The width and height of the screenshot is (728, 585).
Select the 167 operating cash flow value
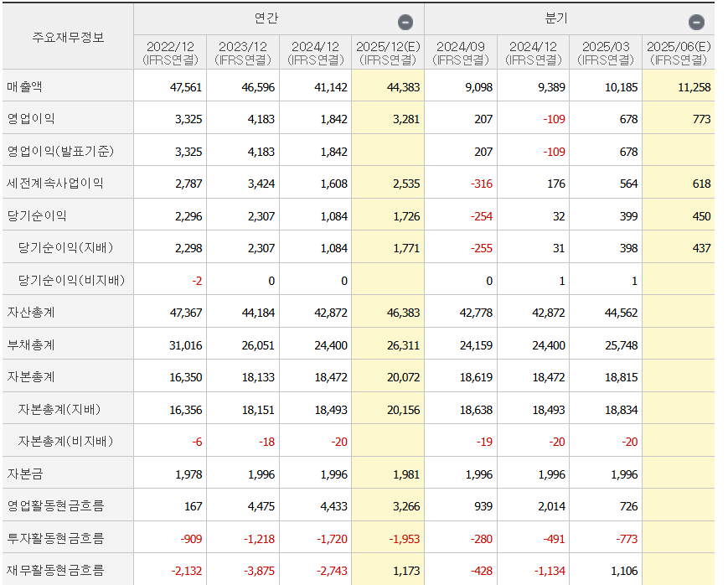[194, 506]
